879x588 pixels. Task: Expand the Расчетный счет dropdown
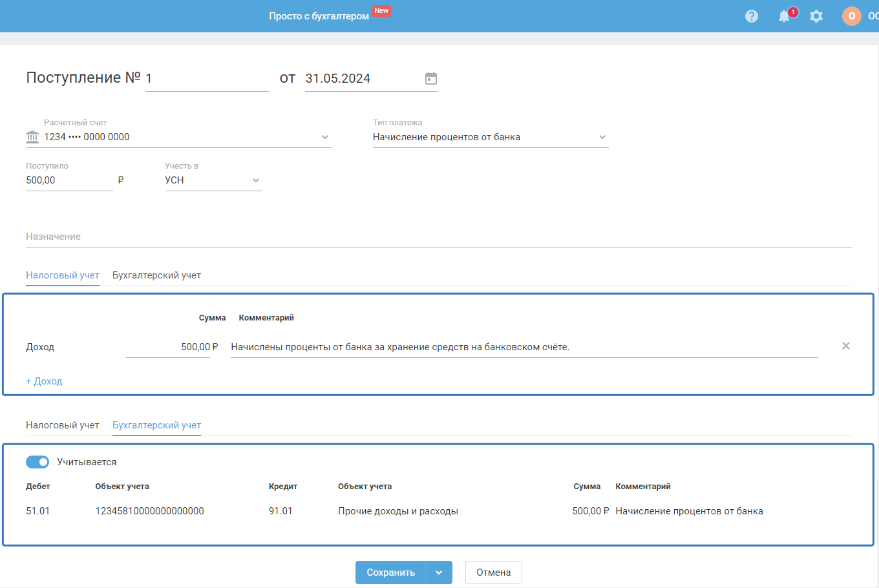click(x=324, y=137)
